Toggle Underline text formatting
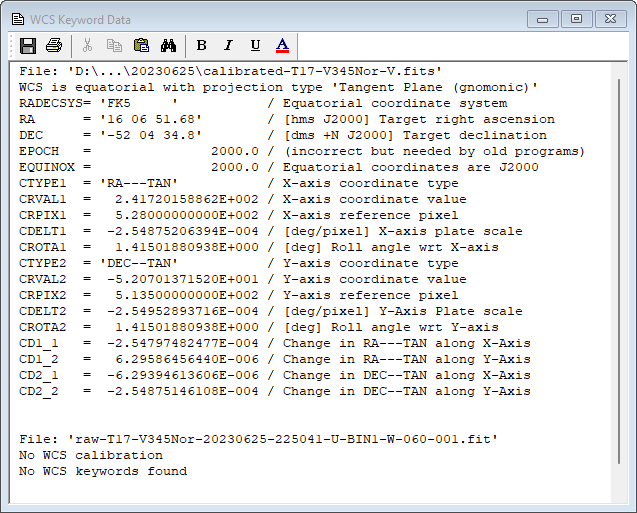 click(255, 45)
